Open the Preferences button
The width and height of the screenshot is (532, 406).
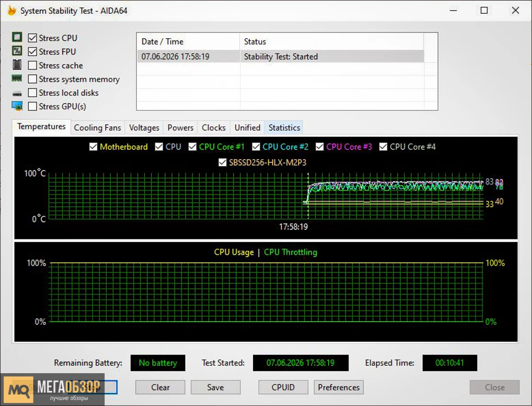339,387
